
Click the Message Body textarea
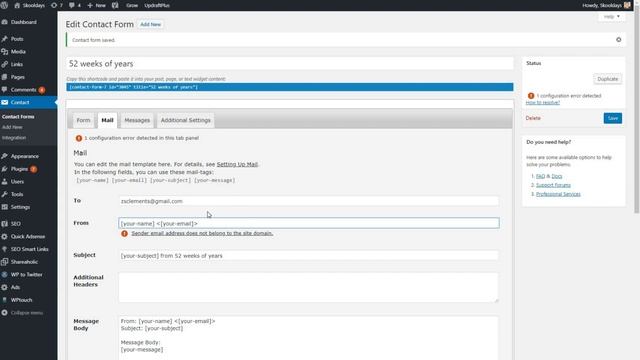tap(309, 338)
